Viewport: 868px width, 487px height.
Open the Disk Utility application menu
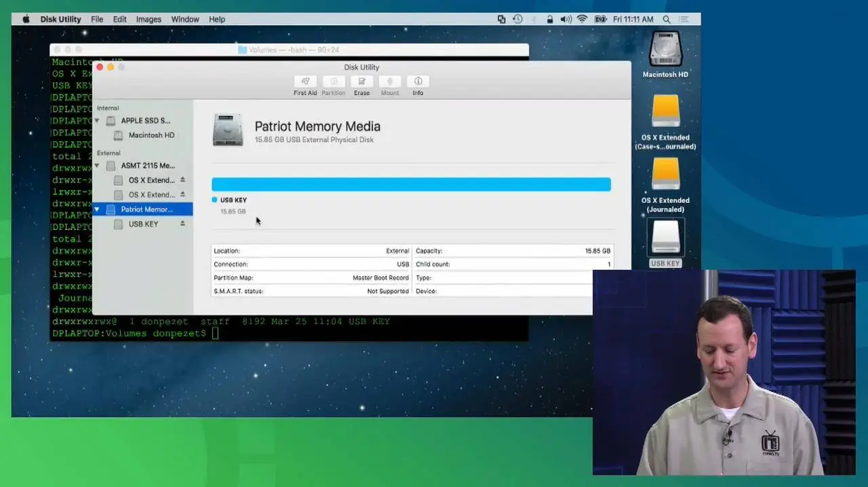coord(60,19)
